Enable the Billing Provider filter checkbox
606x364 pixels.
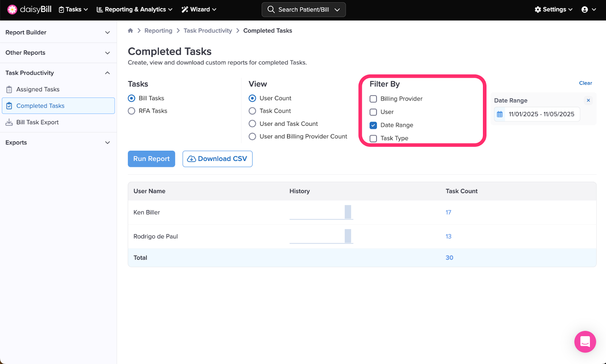[x=373, y=99]
